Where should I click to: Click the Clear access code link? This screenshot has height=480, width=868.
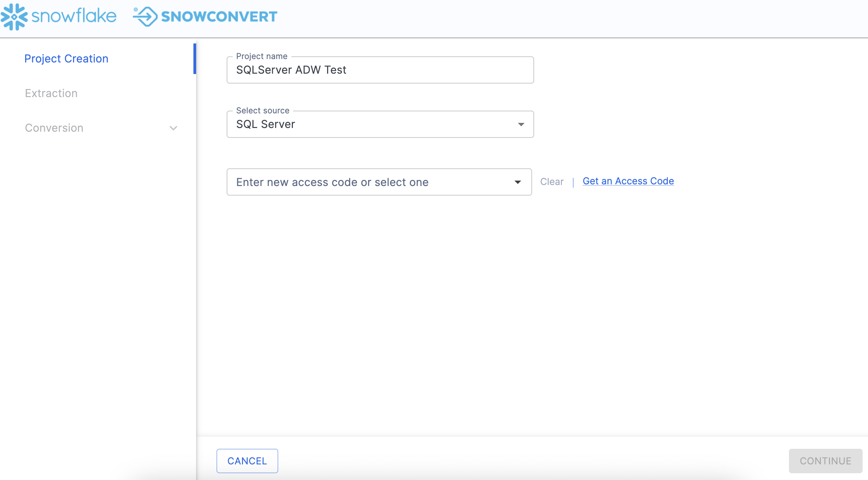point(552,182)
